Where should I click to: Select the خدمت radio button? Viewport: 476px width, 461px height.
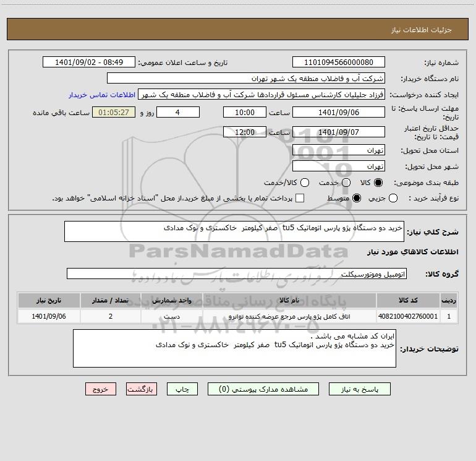point(346,183)
